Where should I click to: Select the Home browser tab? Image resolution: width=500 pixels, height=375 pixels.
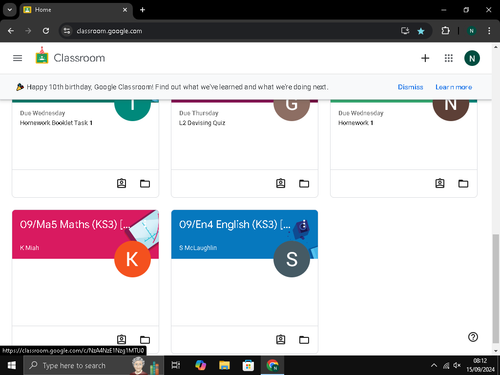[x=76, y=10]
